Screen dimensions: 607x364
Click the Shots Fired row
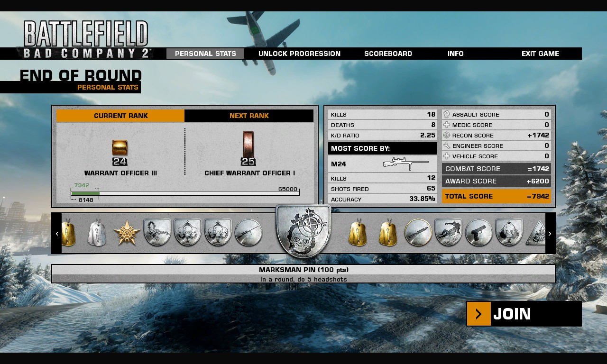coord(383,189)
